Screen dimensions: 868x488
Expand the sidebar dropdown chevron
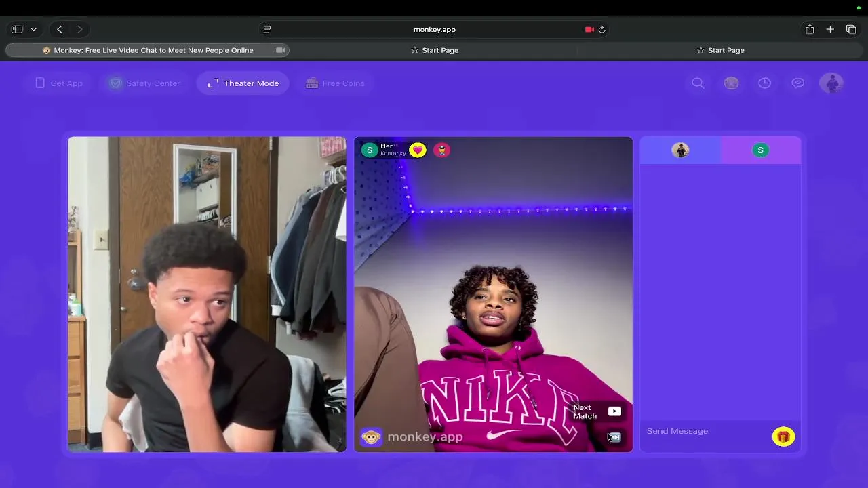click(33, 29)
